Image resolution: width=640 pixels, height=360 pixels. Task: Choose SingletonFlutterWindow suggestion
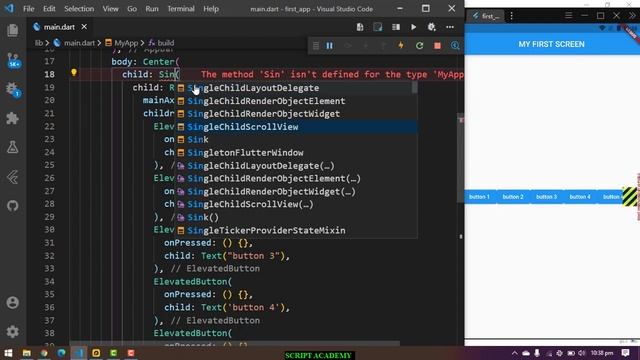(x=296, y=153)
